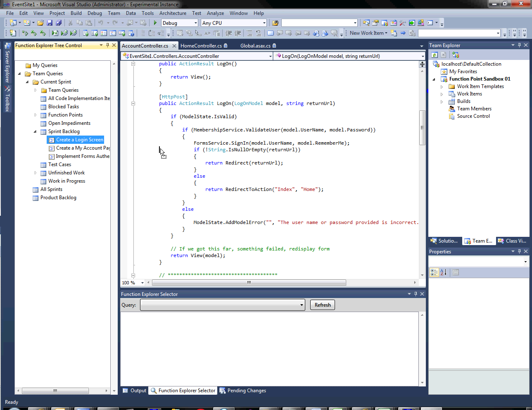Image resolution: width=532 pixels, height=410 pixels.
Task: Expand Work Items node in Team Explorer
Action: [x=442, y=94]
